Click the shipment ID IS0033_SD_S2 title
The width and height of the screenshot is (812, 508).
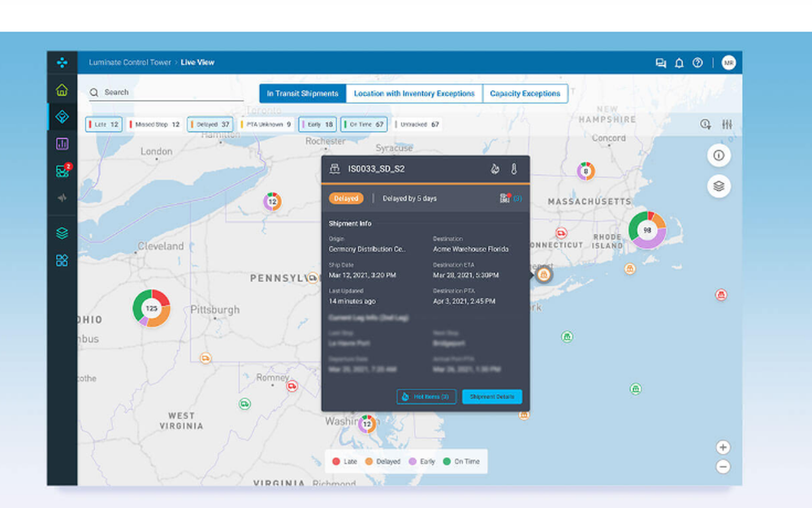[x=377, y=169]
